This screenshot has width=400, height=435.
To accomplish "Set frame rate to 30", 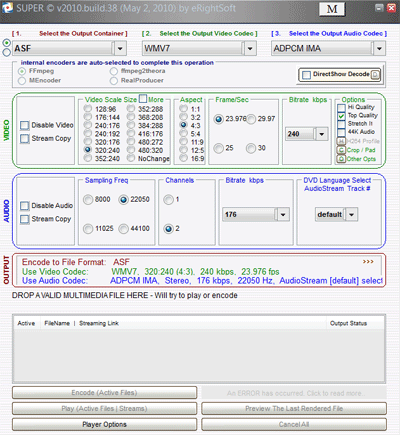I will click(251, 148).
